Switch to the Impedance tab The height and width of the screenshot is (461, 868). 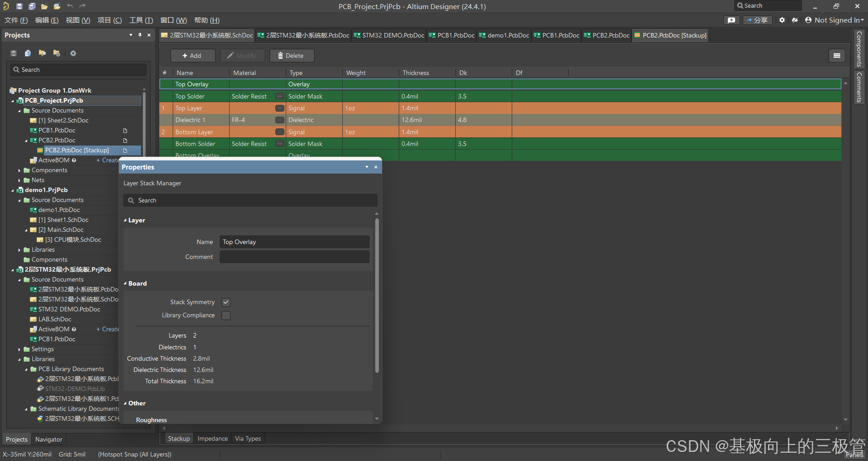[212, 438]
